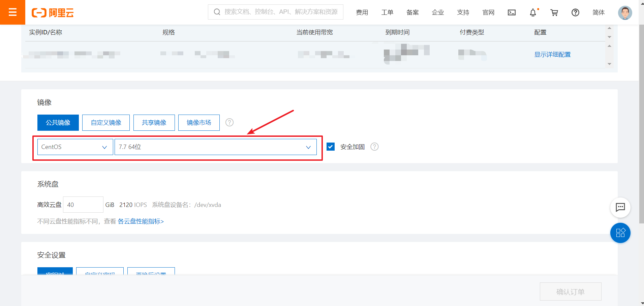644x306 pixels.
Task: Click table header scroll up arrow
Action: click(609, 28)
